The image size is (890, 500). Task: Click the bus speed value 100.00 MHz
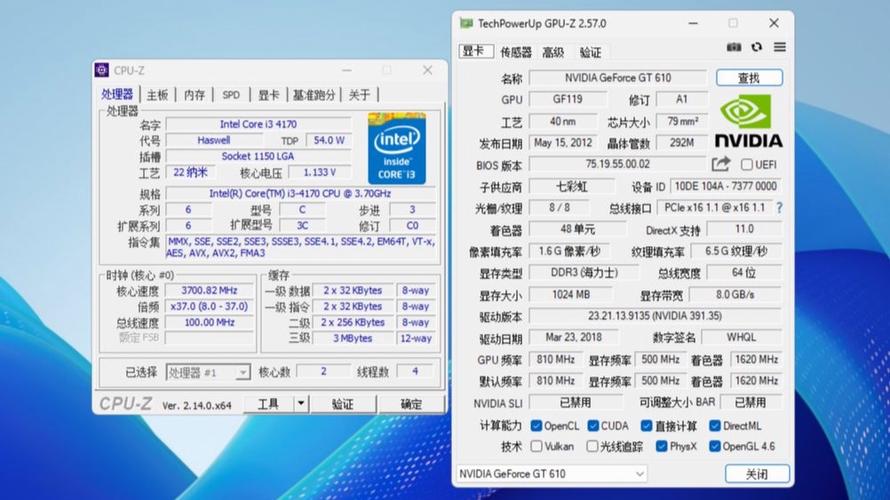(x=209, y=322)
